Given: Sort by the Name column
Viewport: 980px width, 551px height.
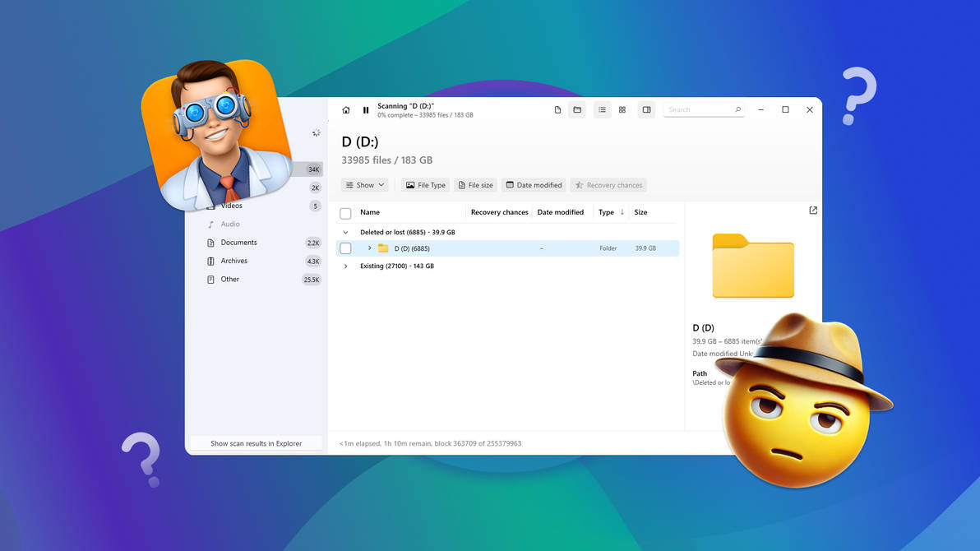Looking at the screenshot, I should [x=370, y=212].
